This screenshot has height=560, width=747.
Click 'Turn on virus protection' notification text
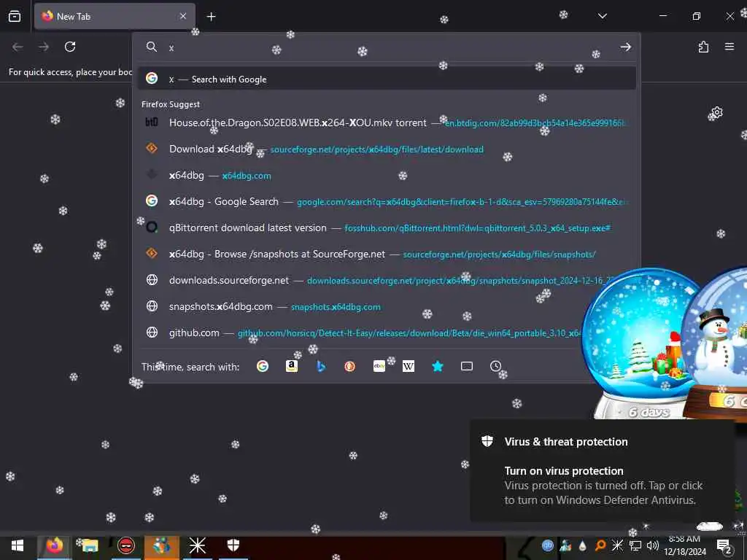pyautogui.click(x=564, y=470)
